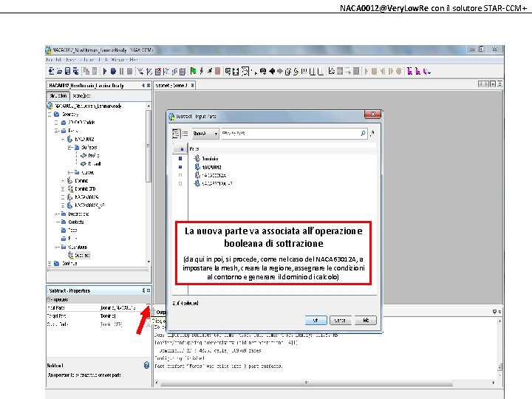
Task: Expand the Curves folder node
Action: (69, 172)
